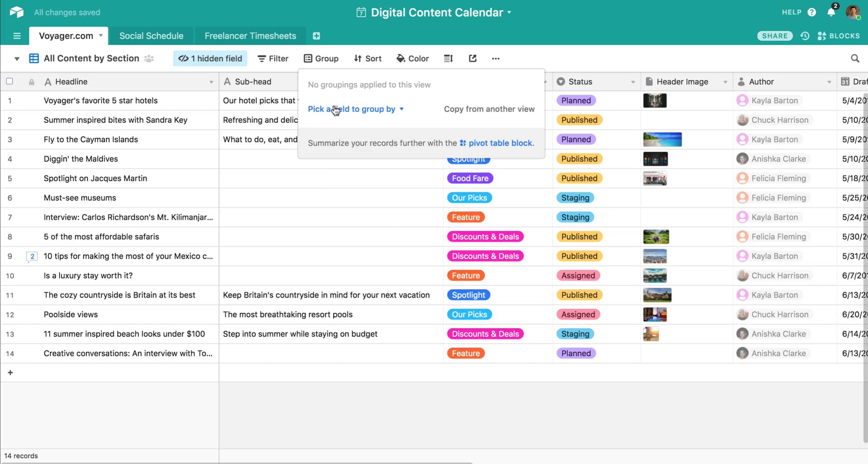Click the 'Digital Content Calendar' base title

point(437,12)
